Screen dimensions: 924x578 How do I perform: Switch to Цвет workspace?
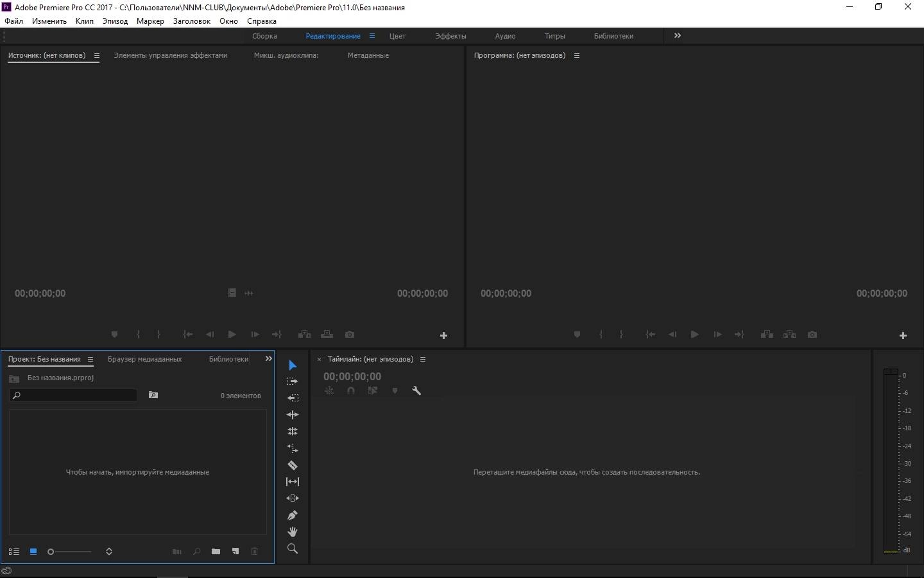coord(397,36)
